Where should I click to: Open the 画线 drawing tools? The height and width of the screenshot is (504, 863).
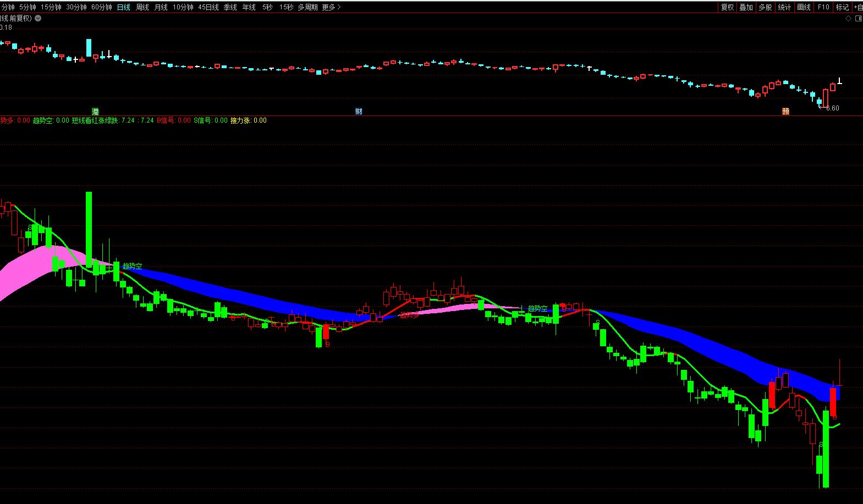coord(804,7)
